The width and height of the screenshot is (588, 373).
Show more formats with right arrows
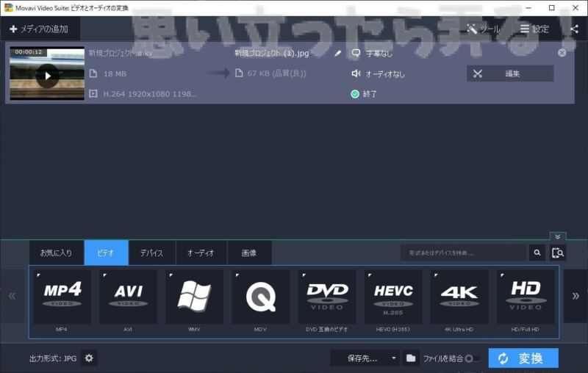coord(576,296)
